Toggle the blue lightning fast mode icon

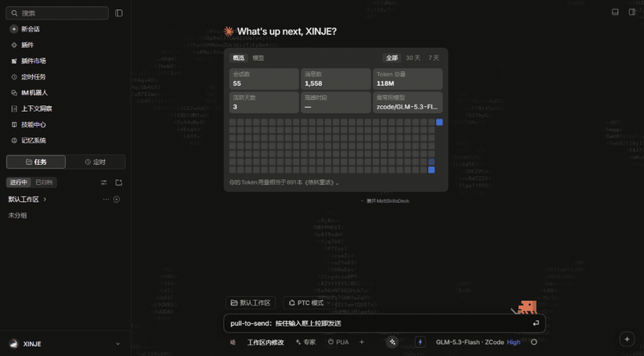[420, 342]
